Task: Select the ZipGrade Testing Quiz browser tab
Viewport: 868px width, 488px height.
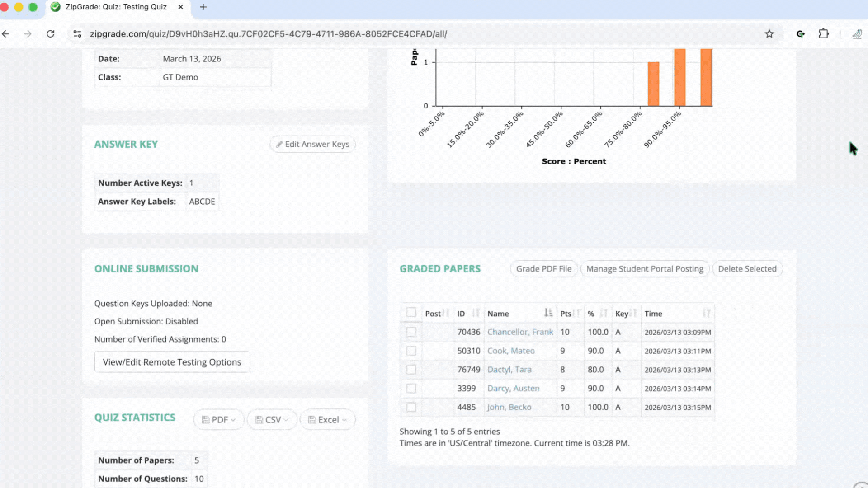Action: [x=116, y=7]
